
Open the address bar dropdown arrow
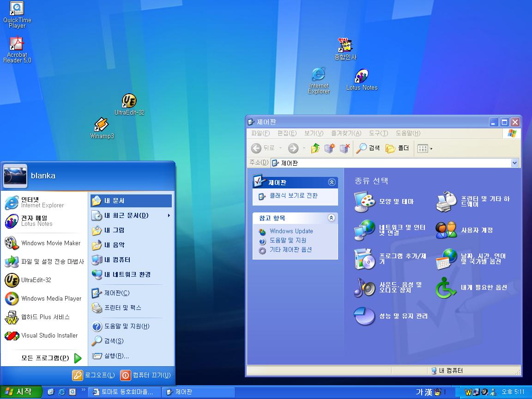515,163
